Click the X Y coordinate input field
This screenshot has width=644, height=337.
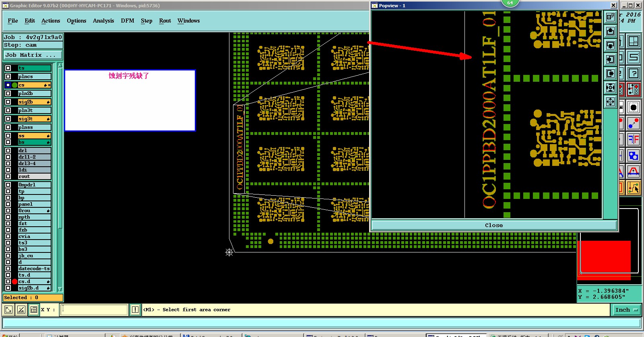[x=94, y=310]
